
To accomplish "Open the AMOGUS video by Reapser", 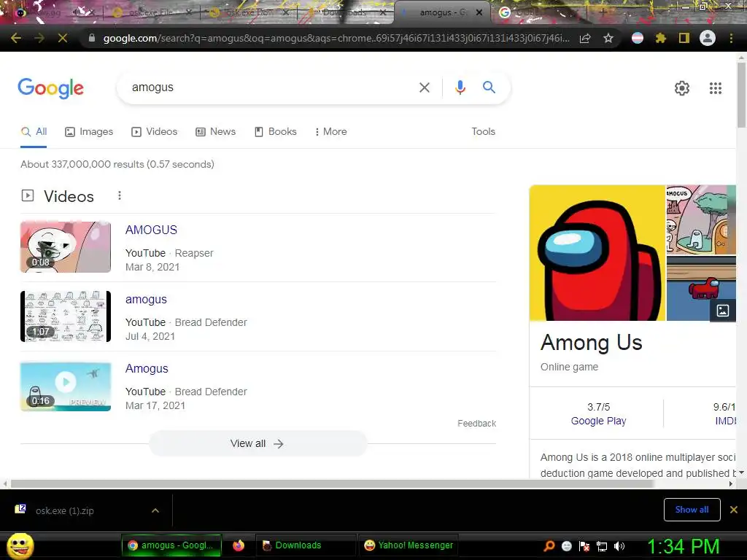I will [x=151, y=230].
